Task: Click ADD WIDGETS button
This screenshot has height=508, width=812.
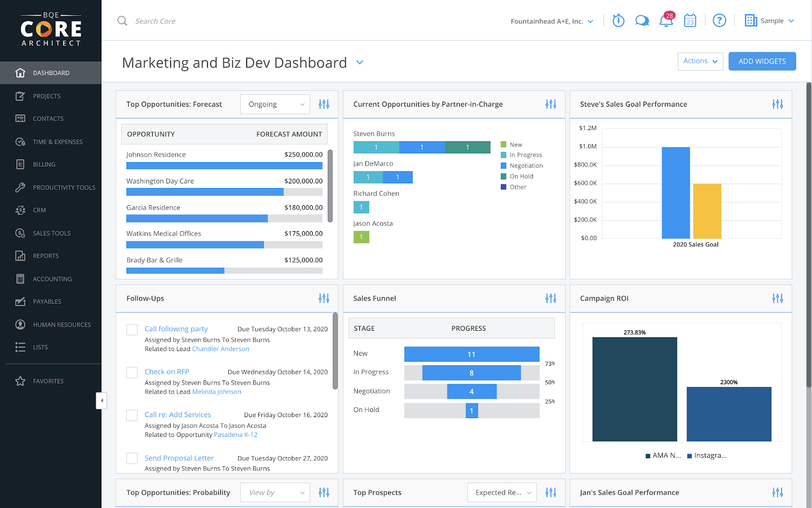Action: click(x=762, y=61)
